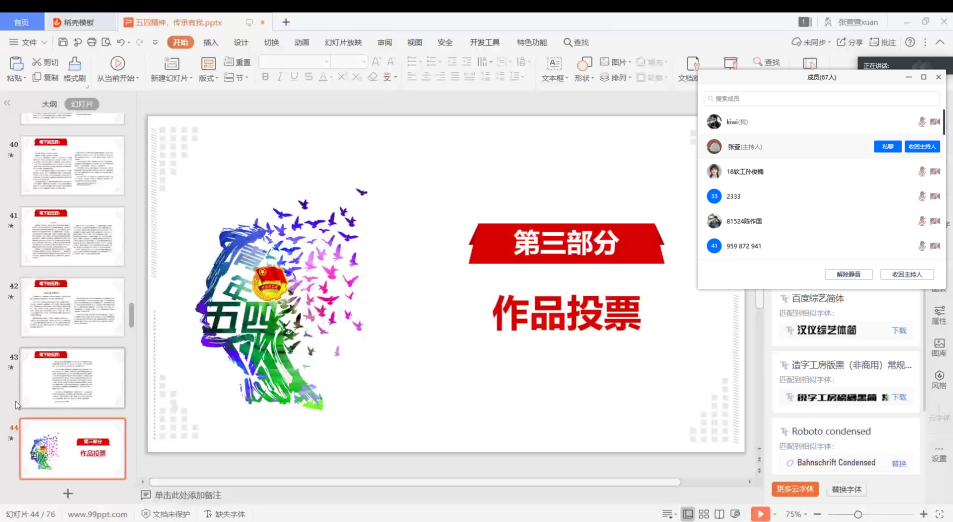Click the Print Preview icon
Image resolution: width=953 pixels, height=522 pixels.
pos(106,42)
